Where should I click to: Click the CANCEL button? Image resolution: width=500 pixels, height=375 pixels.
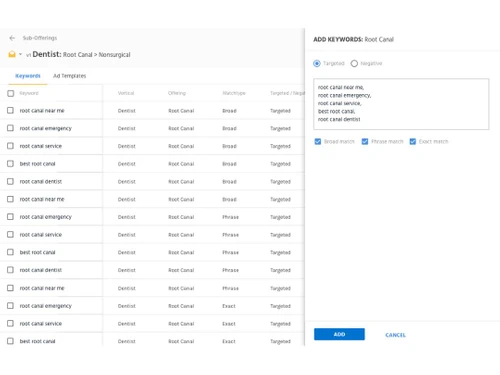coord(395,335)
